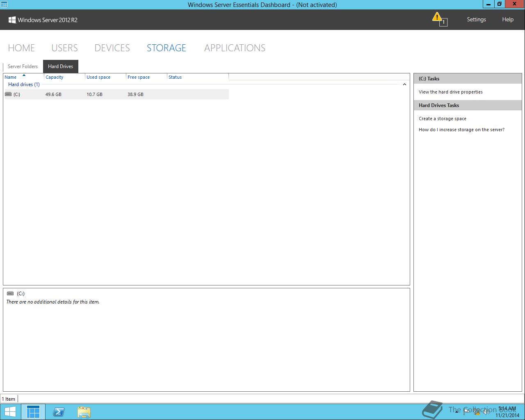Go to the DEVICES section
Image resolution: width=525 pixels, height=420 pixels.
point(112,48)
